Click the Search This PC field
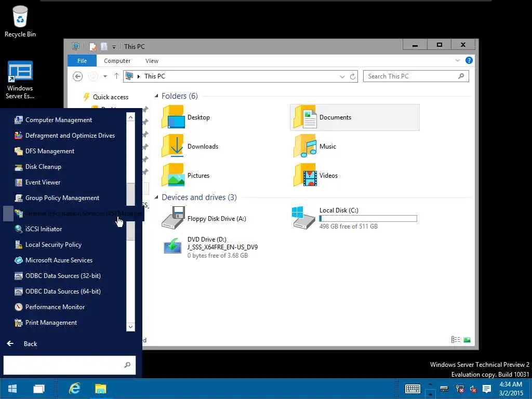 coord(416,76)
